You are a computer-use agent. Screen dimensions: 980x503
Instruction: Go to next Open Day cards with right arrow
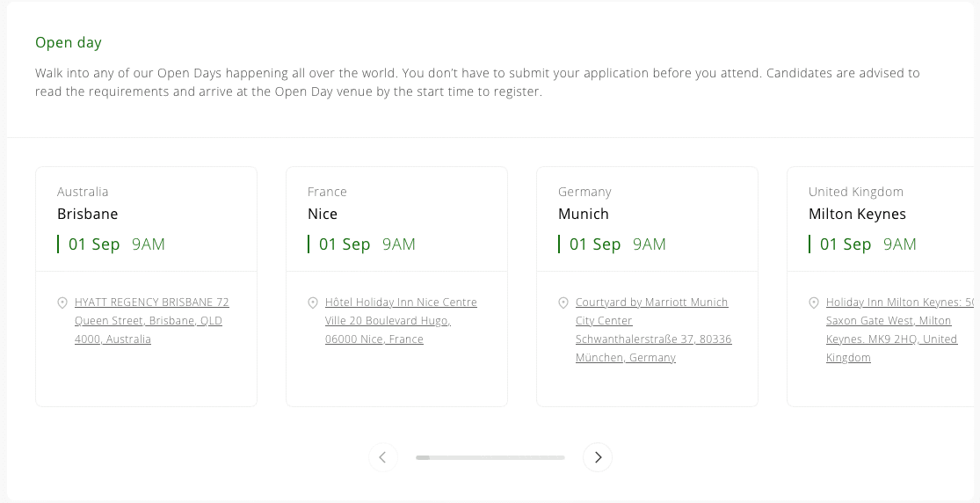pyautogui.click(x=598, y=457)
